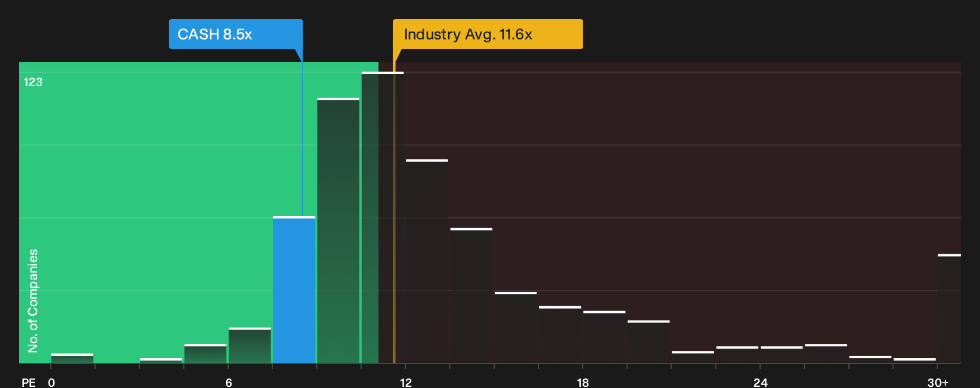The width and height of the screenshot is (980, 388).
Task: Click the 30+ PE bar at the right edge
Action: (x=950, y=309)
